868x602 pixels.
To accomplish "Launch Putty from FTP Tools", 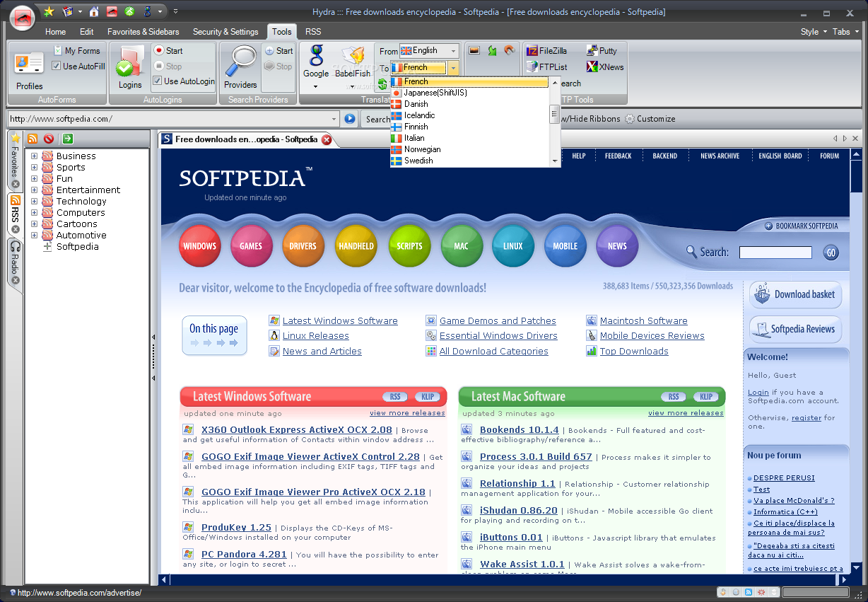I will pos(602,51).
